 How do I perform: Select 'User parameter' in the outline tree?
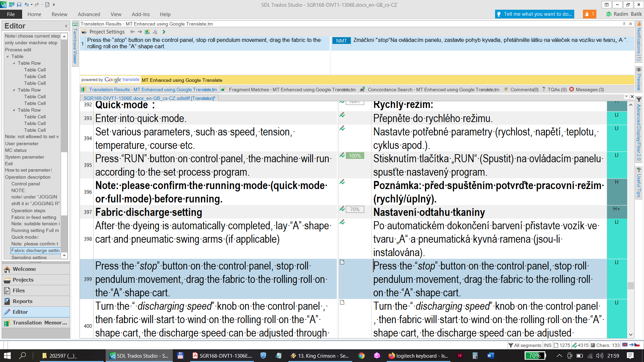pyautogui.click(x=22, y=143)
